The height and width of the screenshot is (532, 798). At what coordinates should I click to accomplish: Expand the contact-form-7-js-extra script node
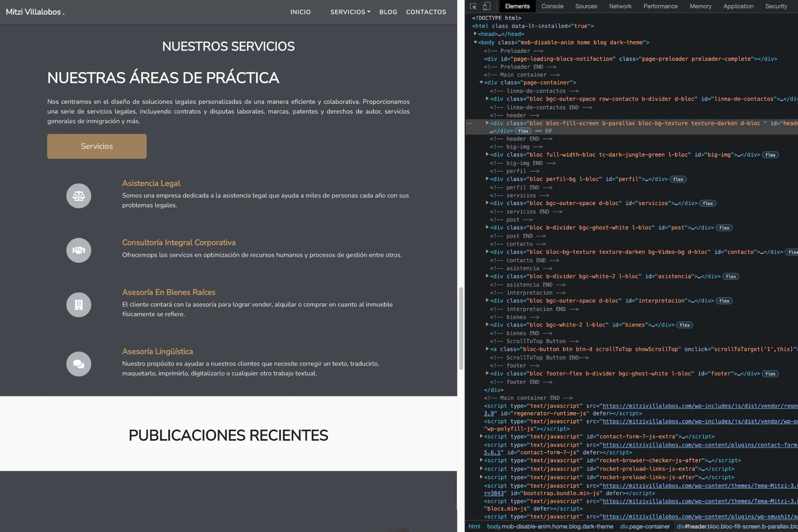tap(481, 436)
